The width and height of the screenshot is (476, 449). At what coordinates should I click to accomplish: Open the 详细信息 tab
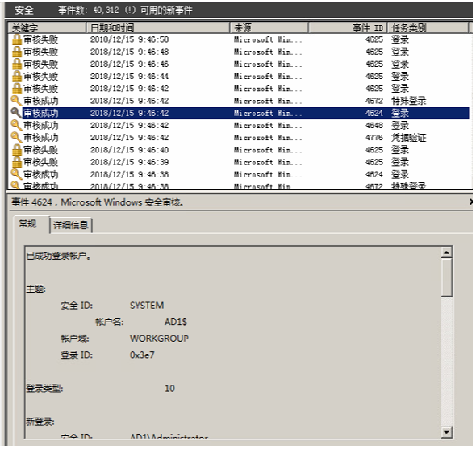pos(71,225)
